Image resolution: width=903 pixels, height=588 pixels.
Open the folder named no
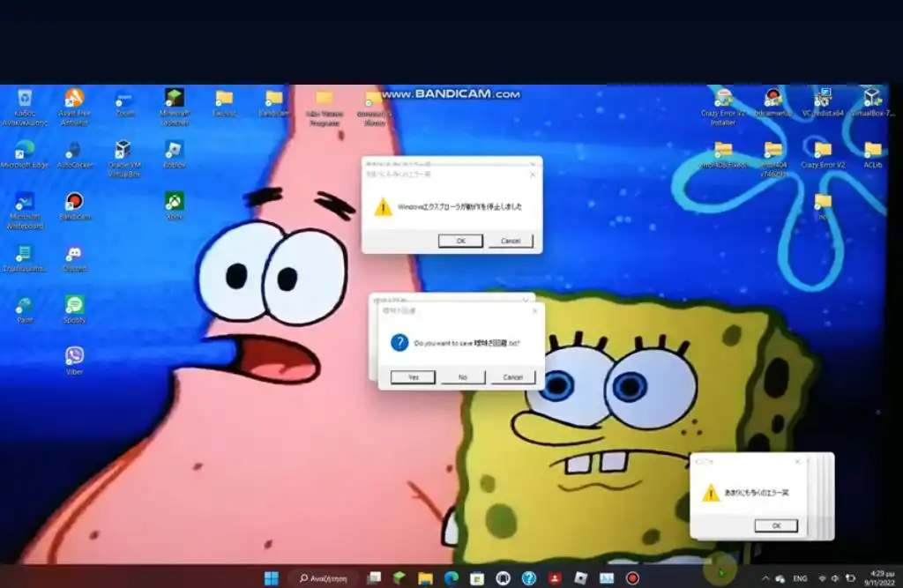pos(823,206)
